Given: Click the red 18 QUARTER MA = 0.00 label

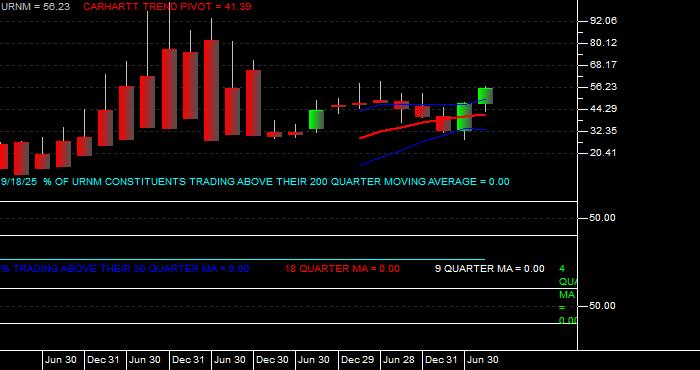Looking at the screenshot, I should pyautogui.click(x=342, y=269).
